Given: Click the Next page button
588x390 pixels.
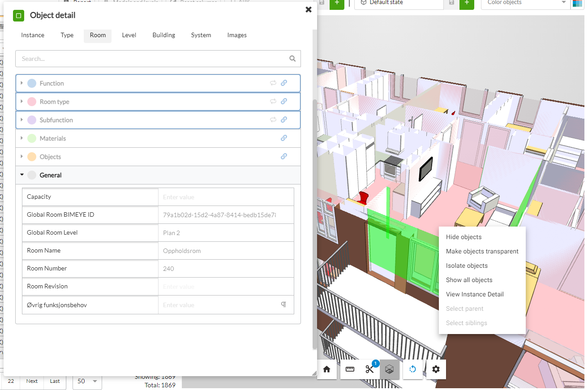Looking at the screenshot, I should (32, 381).
